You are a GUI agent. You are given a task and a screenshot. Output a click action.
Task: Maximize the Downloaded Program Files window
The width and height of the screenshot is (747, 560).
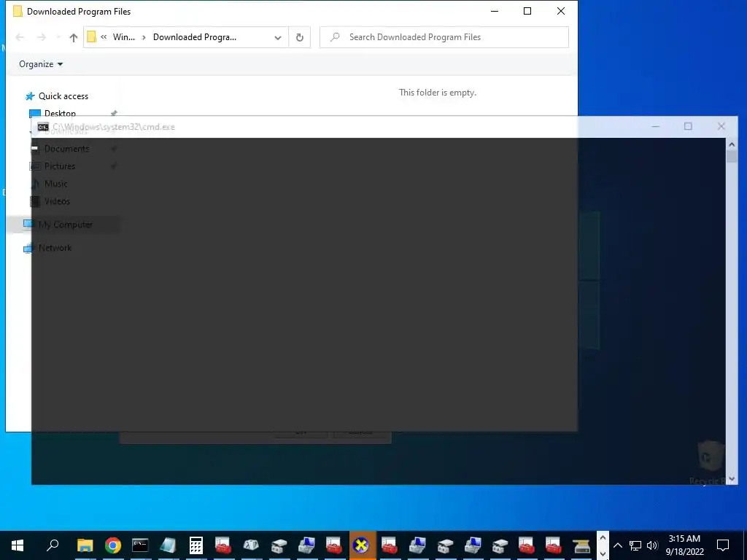(527, 11)
